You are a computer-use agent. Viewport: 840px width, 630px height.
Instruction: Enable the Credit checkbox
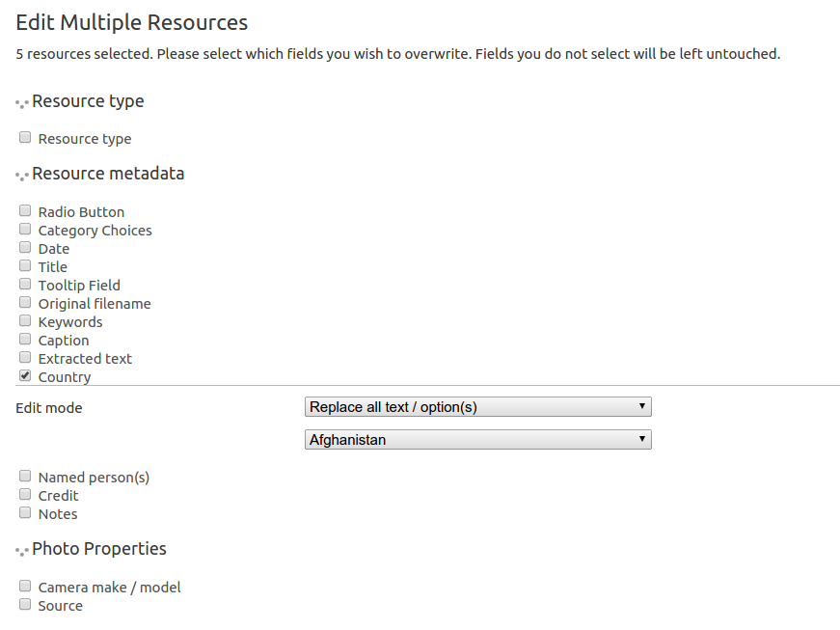[25, 494]
